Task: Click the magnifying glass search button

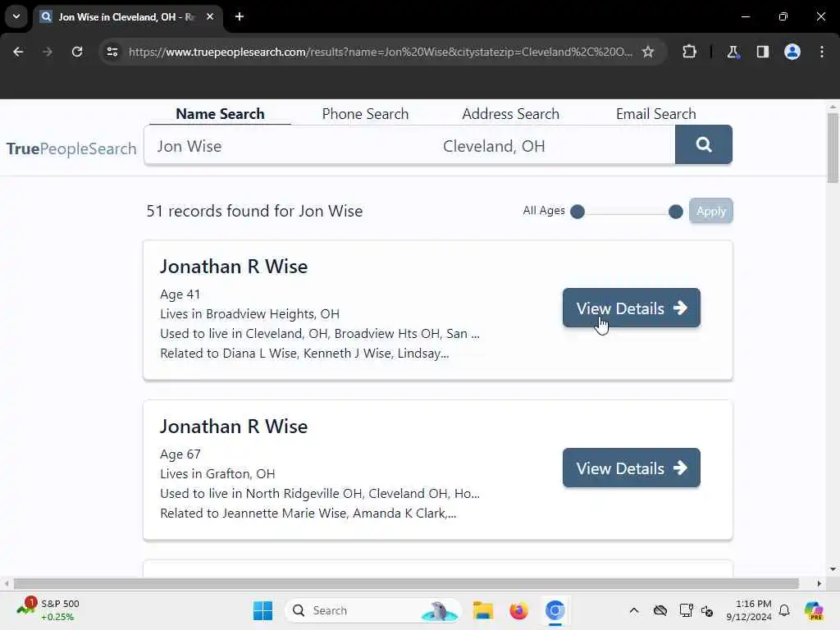Action: pos(703,144)
